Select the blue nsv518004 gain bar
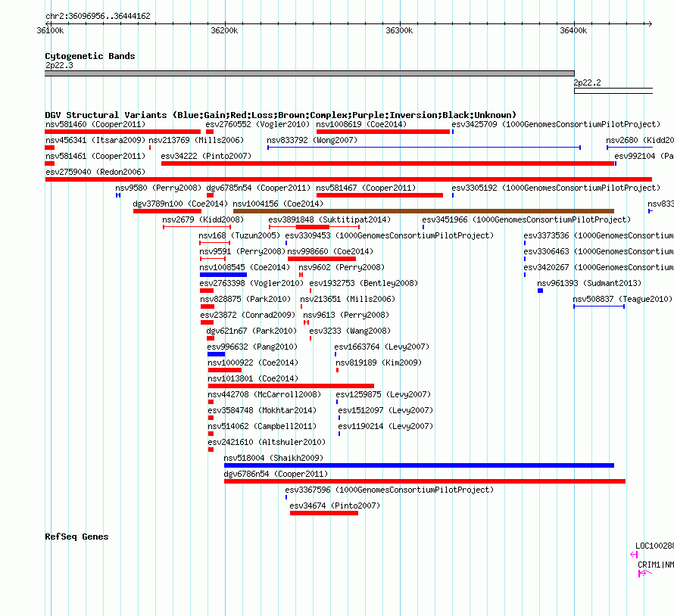The height and width of the screenshot is (616, 674). click(419, 465)
